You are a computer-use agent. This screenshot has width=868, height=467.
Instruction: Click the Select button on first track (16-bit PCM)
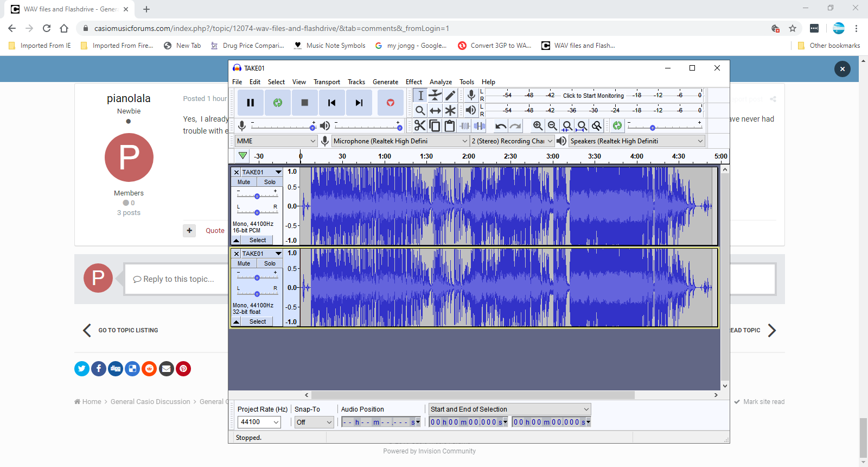click(x=258, y=240)
